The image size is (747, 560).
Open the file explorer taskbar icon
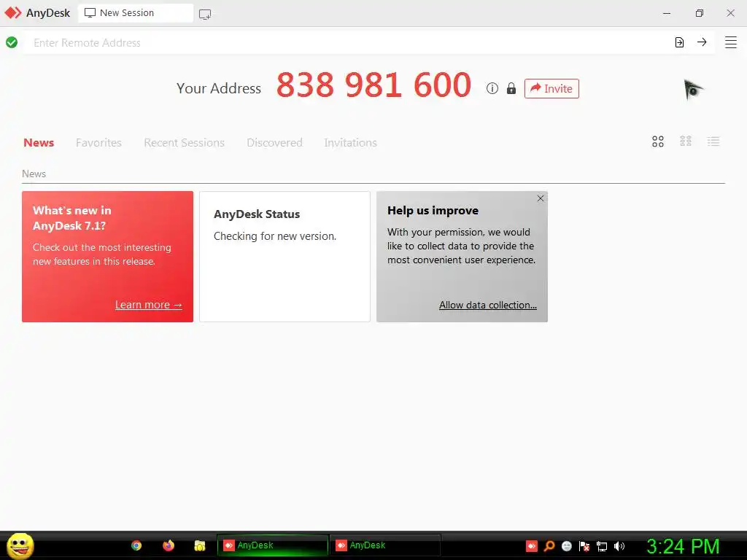tap(200, 545)
